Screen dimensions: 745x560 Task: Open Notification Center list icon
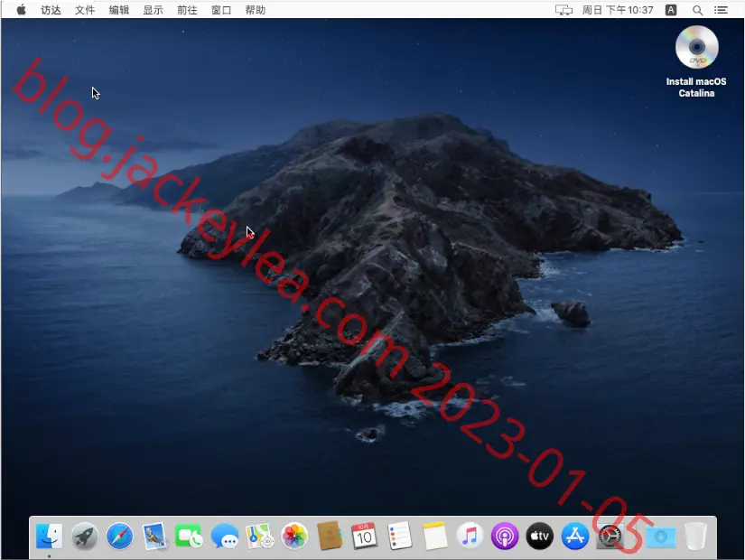(x=722, y=10)
